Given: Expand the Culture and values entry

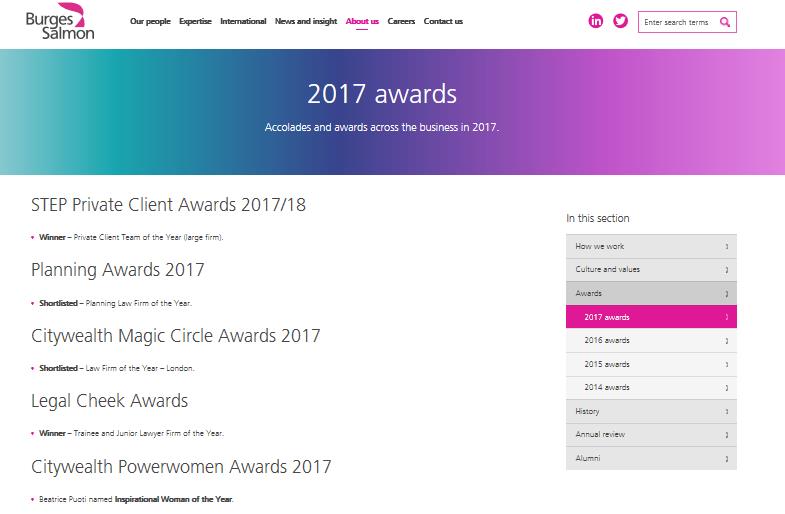Looking at the screenshot, I should click(x=651, y=270).
